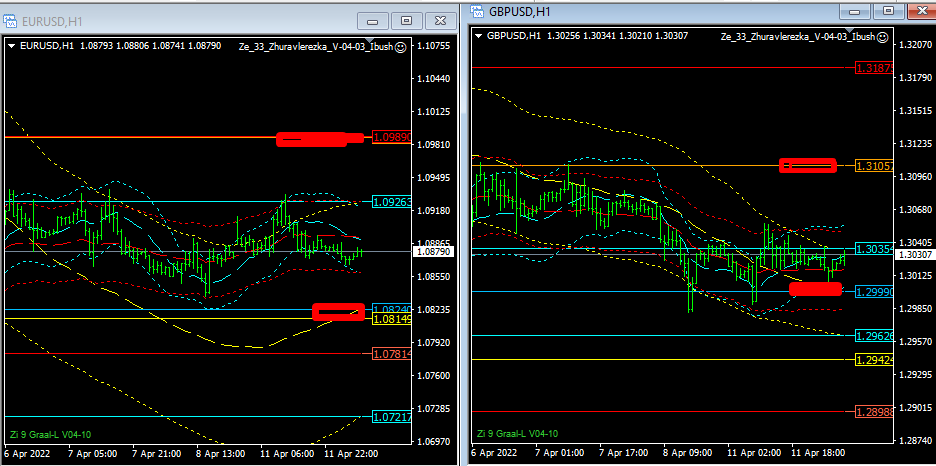Select the yellow 1.08149 price level label
The height and width of the screenshot is (466, 936).
[x=390, y=319]
